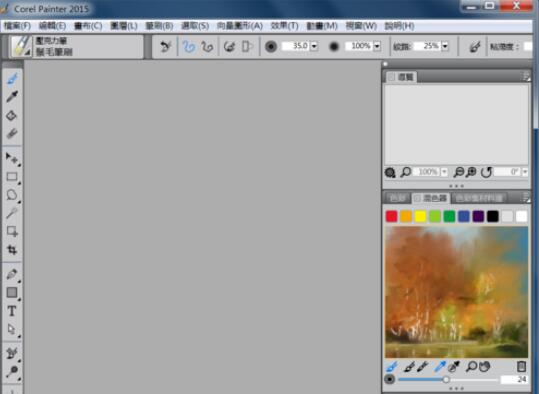Select the Pen tool in the toolbox
539x394 pixels.
[12, 274]
